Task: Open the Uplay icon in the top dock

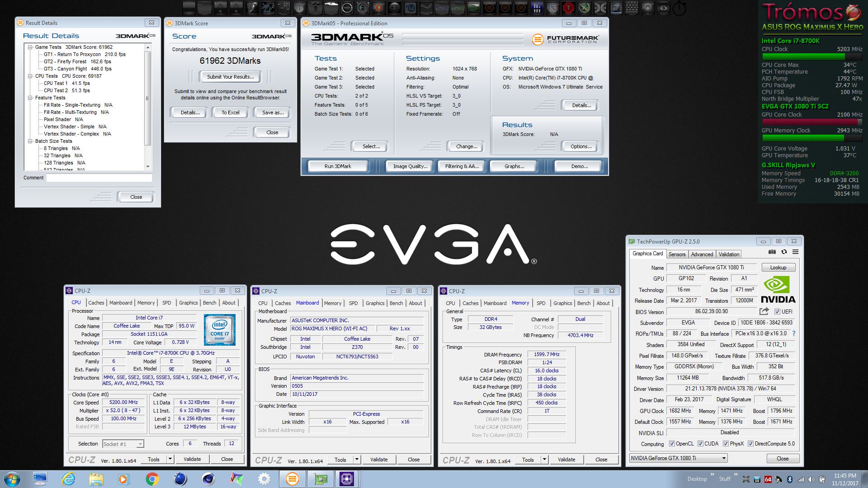Action: [x=410, y=8]
